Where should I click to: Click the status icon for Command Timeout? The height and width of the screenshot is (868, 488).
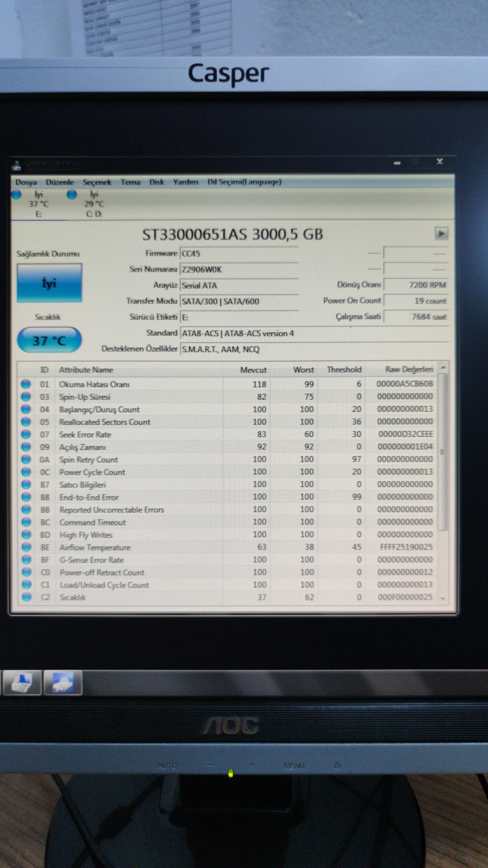point(26,522)
